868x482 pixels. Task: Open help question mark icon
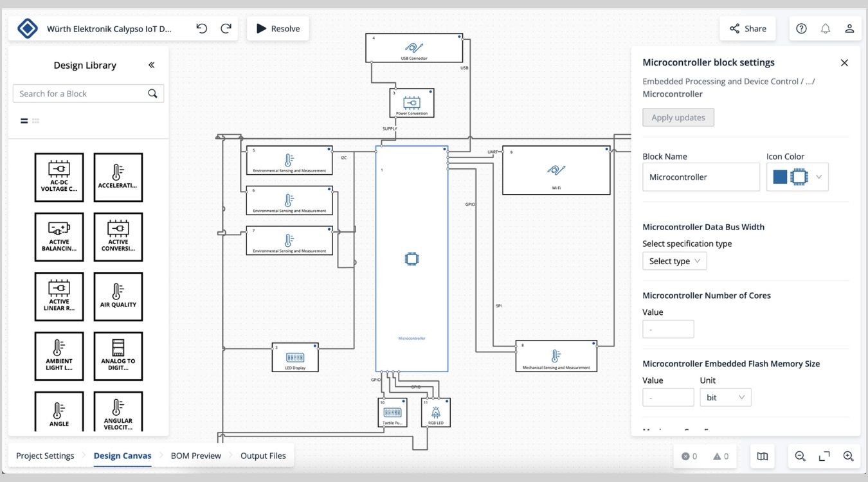pos(801,29)
